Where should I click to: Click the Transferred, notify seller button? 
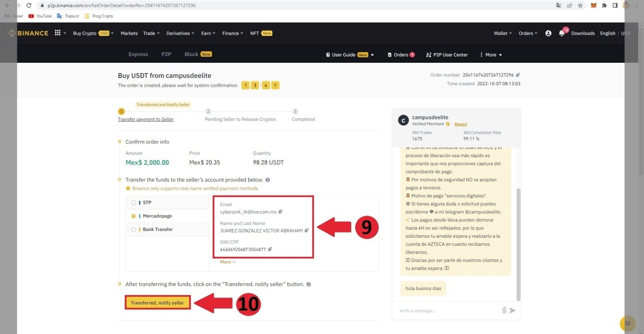click(x=158, y=303)
